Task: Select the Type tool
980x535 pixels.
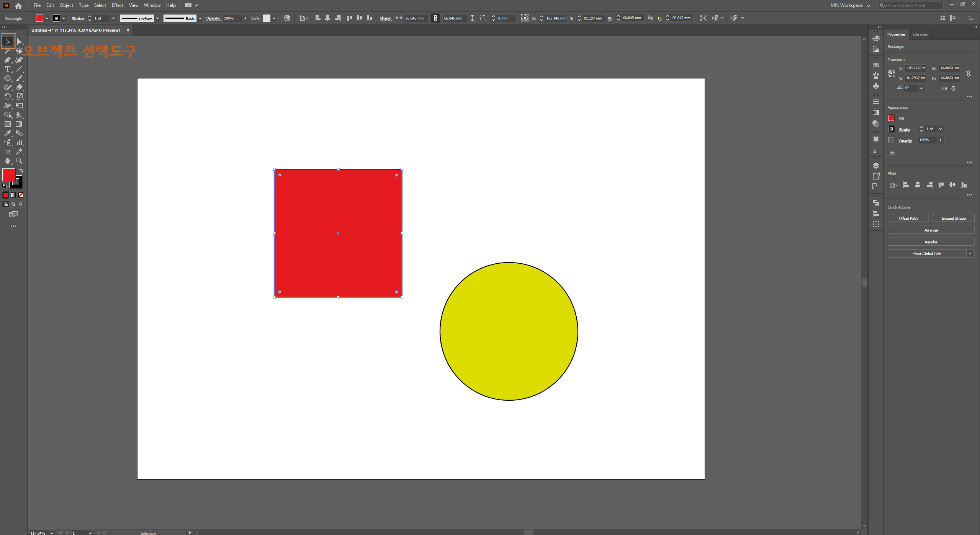Action: coord(7,69)
